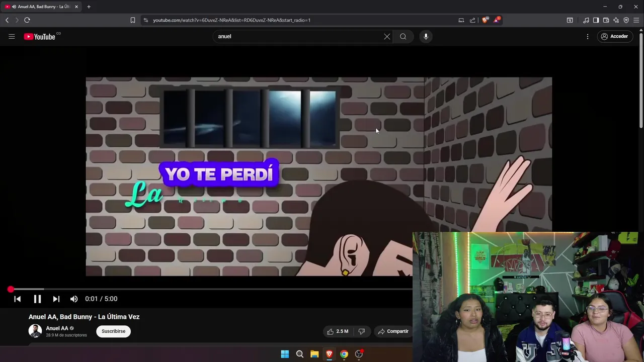Screen dimensions: 644x362
Task: Close the 'Anuel AA, Bad Bunny' tab
Action: click(76, 7)
